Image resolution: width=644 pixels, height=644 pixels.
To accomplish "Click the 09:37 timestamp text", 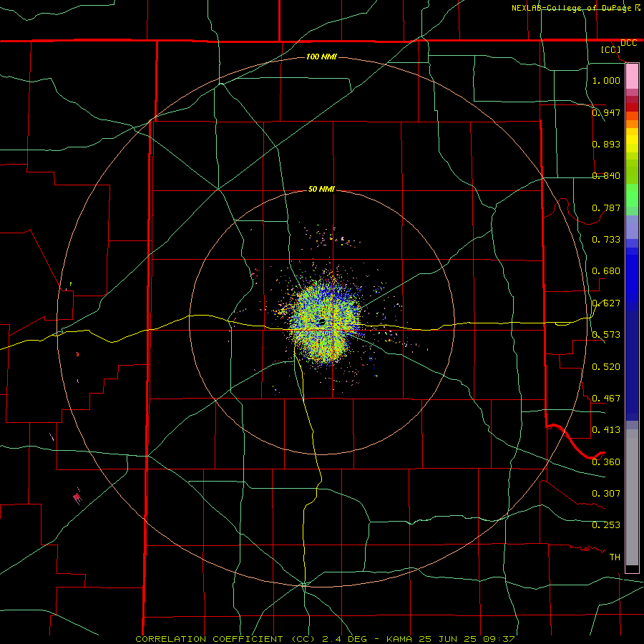I will [499, 639].
